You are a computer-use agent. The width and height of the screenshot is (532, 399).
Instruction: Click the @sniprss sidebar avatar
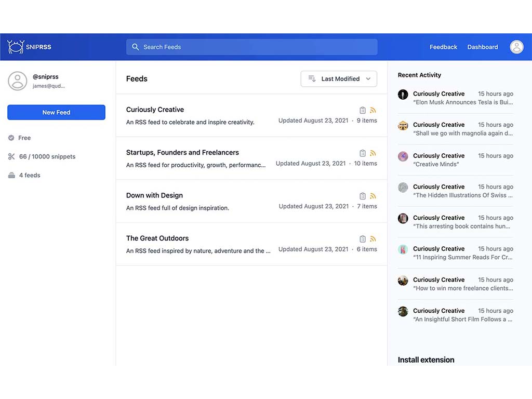(17, 81)
